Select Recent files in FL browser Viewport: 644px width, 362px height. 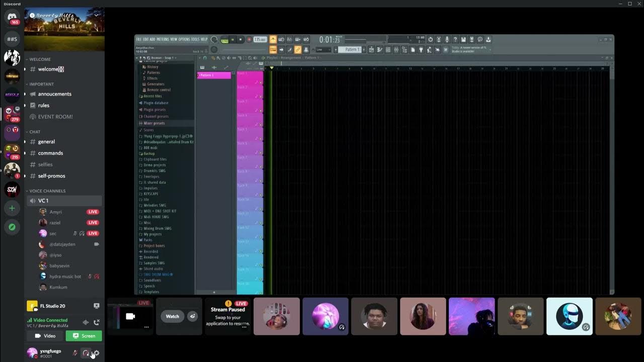coord(152,96)
